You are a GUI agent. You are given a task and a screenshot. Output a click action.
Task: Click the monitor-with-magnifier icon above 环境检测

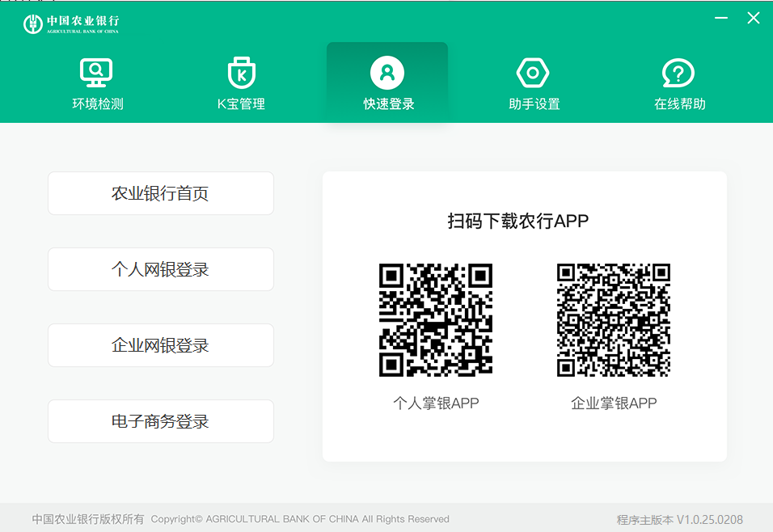tap(95, 72)
